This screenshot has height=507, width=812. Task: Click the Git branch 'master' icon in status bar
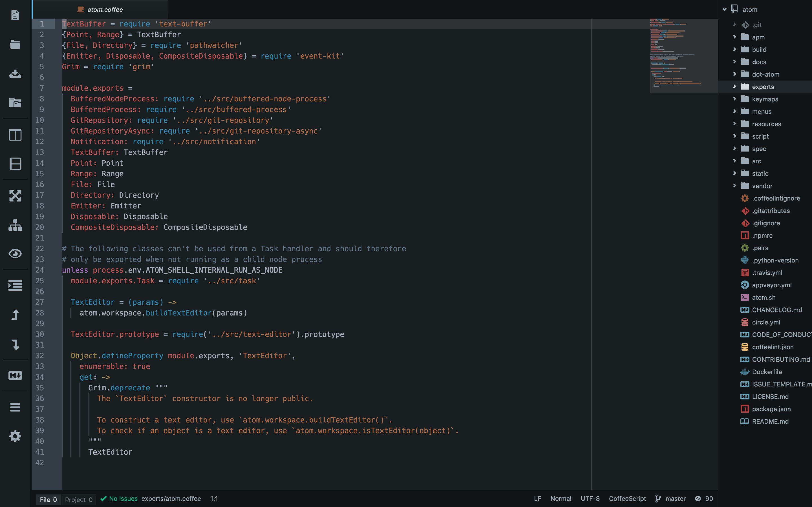pos(659,499)
